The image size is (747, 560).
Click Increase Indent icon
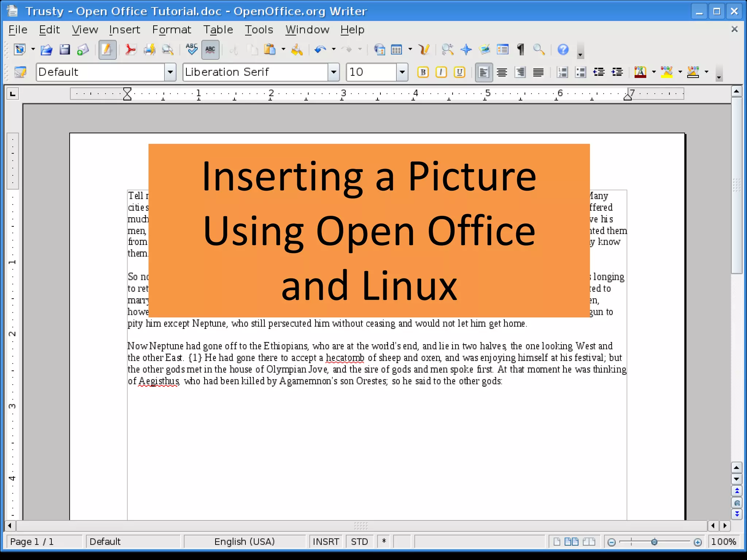(x=617, y=72)
